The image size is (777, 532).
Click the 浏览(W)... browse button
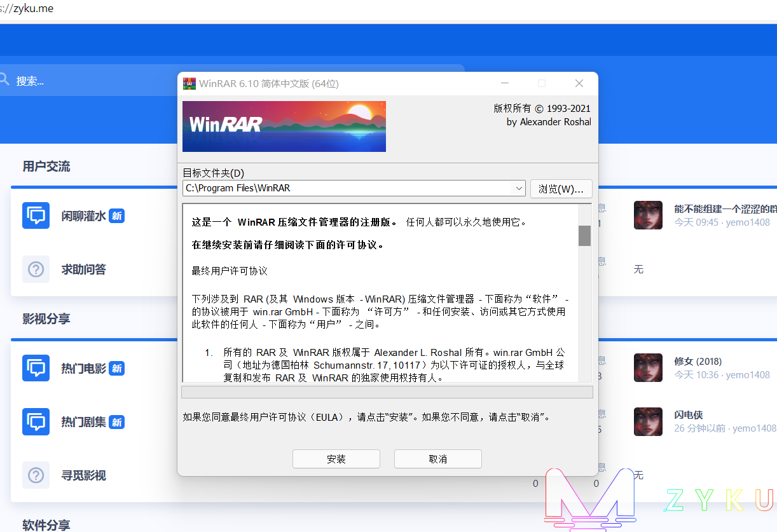point(561,189)
